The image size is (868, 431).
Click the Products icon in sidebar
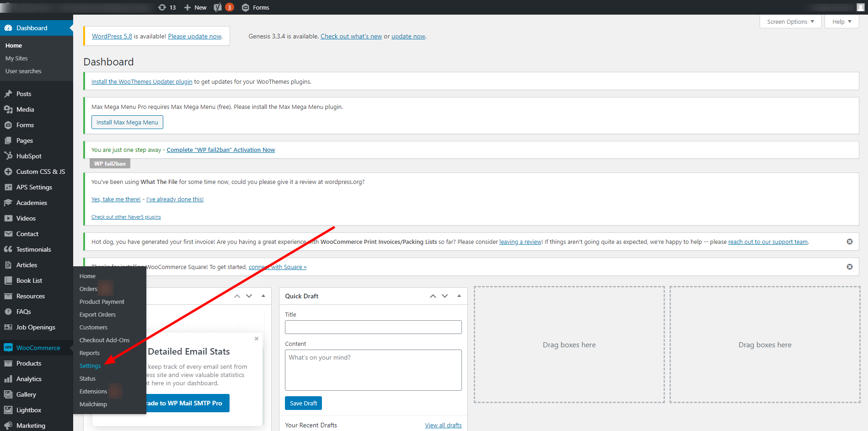point(8,363)
